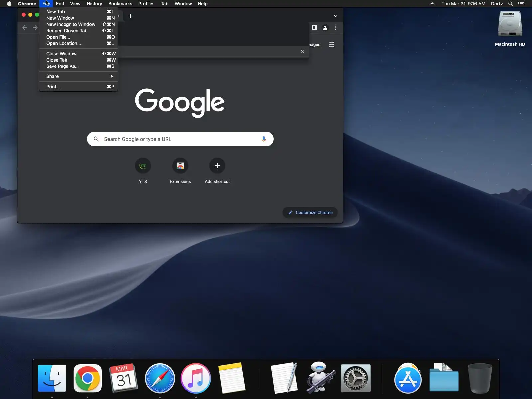Open the Window menu
Screen dimensions: 532x399
click(183, 4)
